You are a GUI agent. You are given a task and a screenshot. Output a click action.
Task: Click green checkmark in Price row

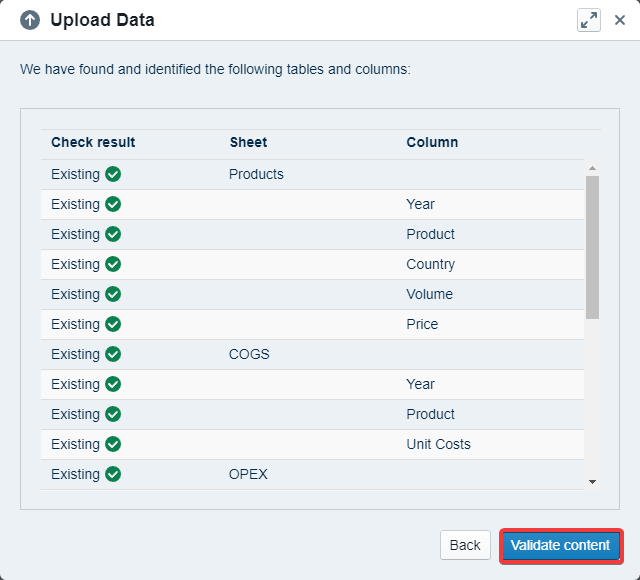coord(113,324)
